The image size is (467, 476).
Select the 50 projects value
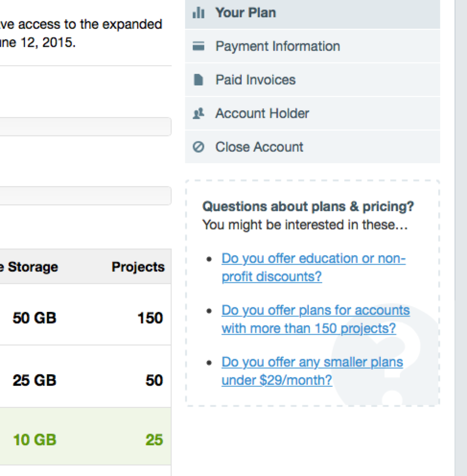pyautogui.click(x=154, y=380)
